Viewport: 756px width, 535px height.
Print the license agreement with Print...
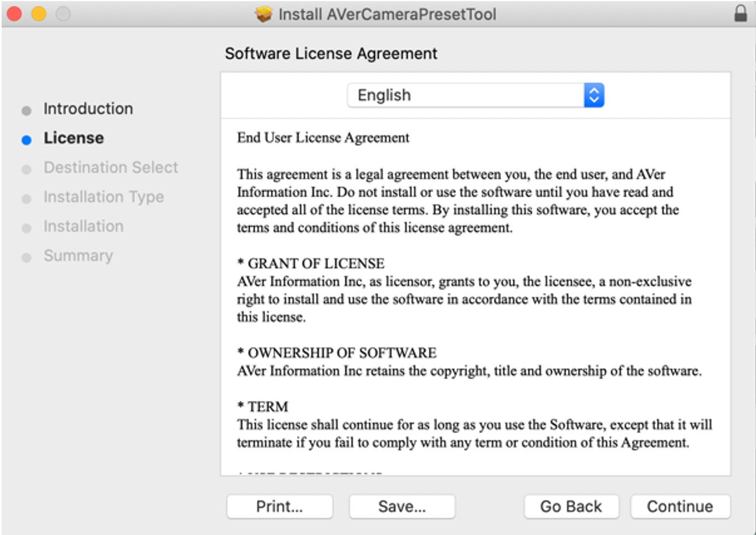click(x=280, y=506)
